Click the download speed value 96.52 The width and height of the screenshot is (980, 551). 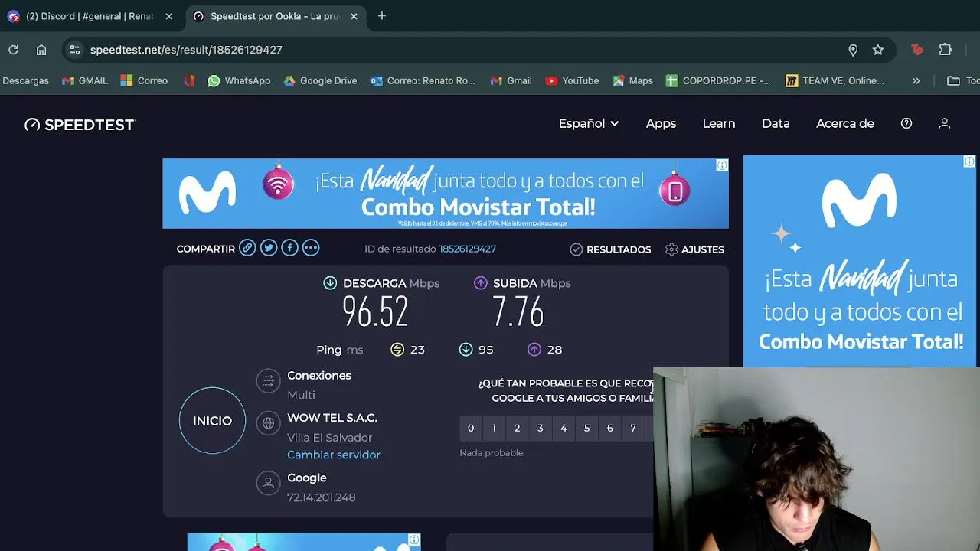pyautogui.click(x=375, y=312)
